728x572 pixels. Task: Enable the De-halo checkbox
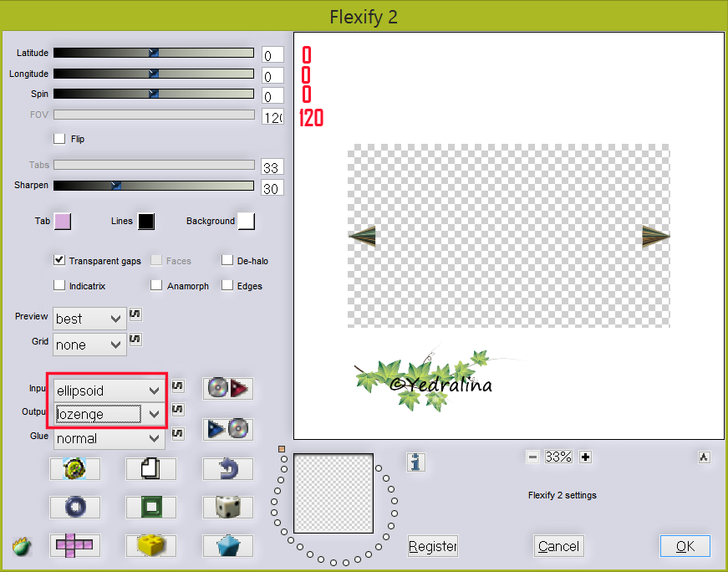(x=227, y=260)
